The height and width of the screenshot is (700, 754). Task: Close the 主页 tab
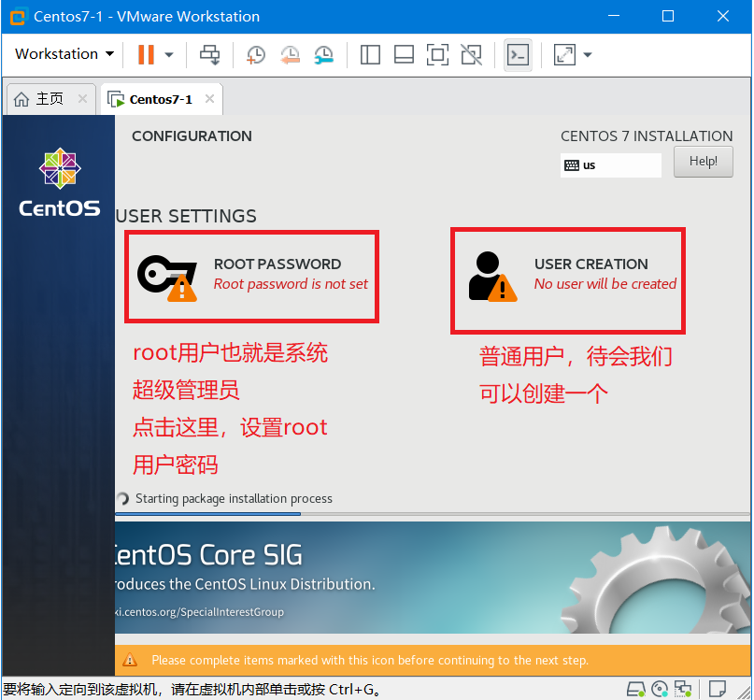click(x=82, y=99)
